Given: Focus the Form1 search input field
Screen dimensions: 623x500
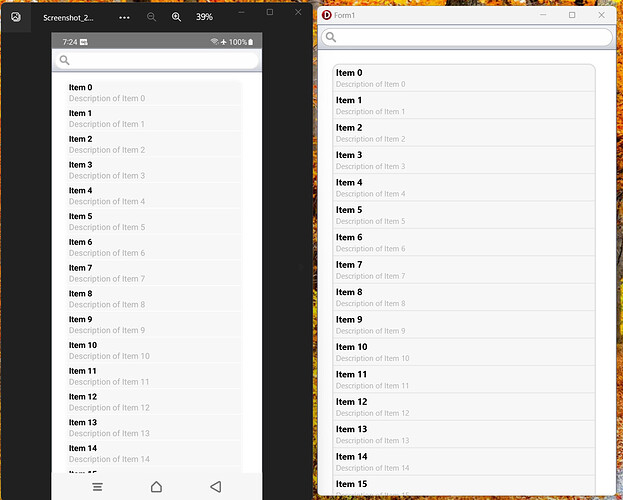Looking at the screenshot, I should click(x=467, y=37).
